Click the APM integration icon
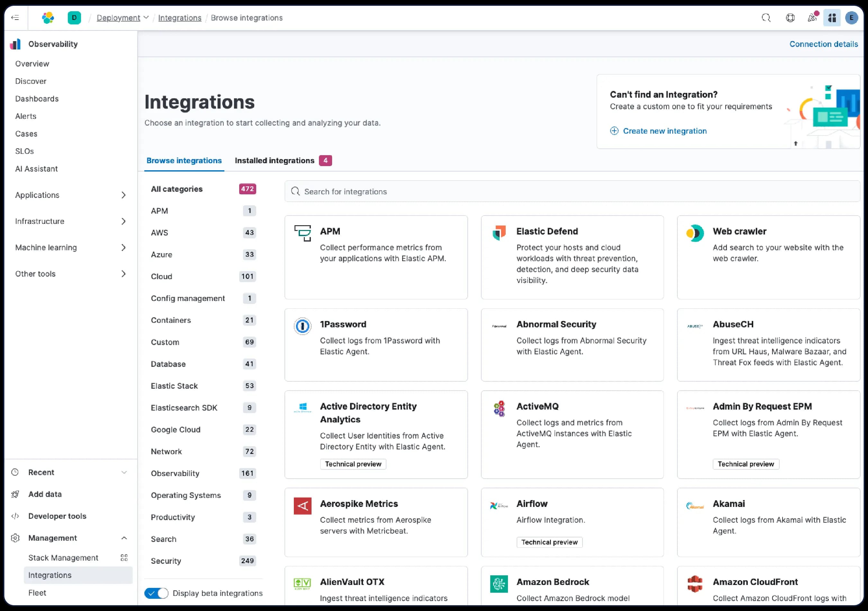Screen dimensions: 868x611 pos(303,233)
